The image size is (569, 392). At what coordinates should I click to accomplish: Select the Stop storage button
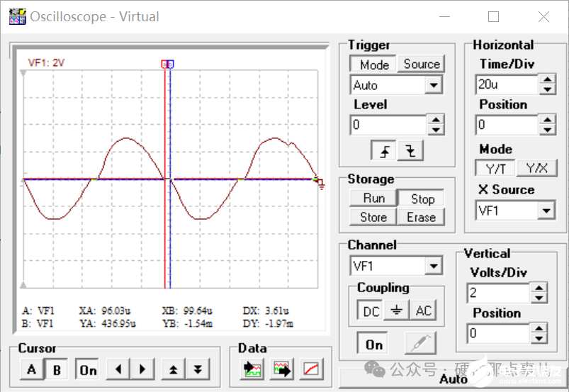(x=422, y=198)
